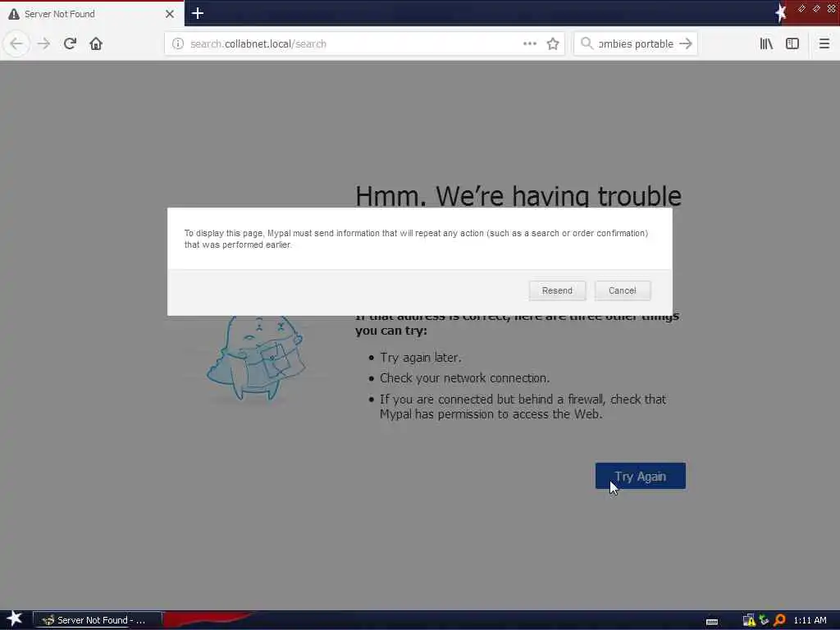Open the hamburger application menu

824,43
